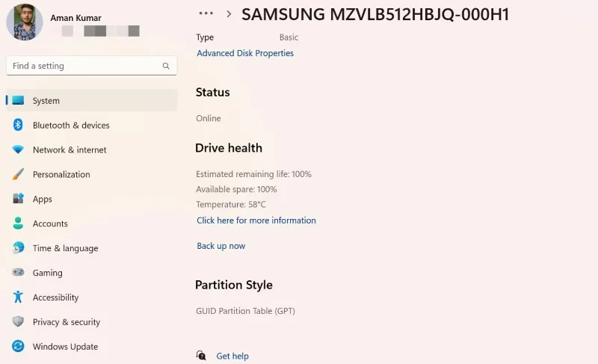This screenshot has width=598, height=364.
Task: Open Advanced Disk Properties link
Action: coord(245,53)
